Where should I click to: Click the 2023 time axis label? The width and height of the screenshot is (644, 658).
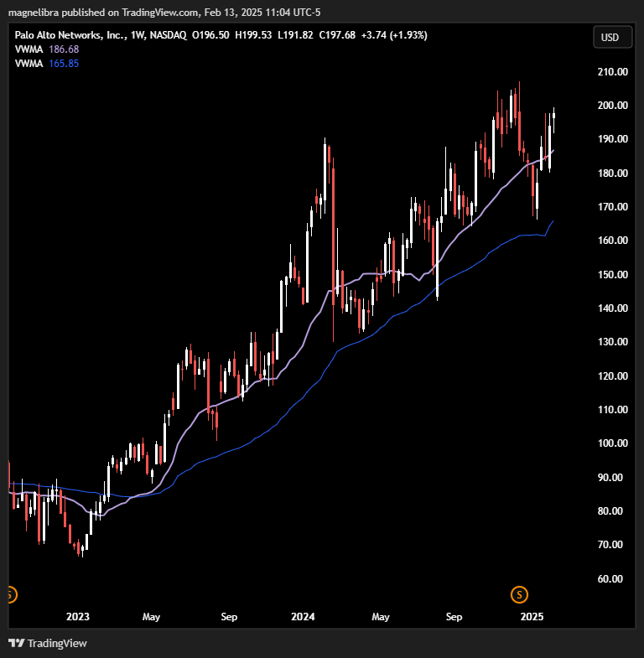(78, 616)
